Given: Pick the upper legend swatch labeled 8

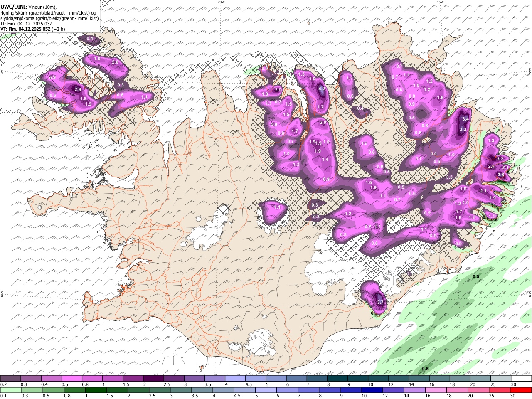Looking at the screenshot, I should click(337, 379).
